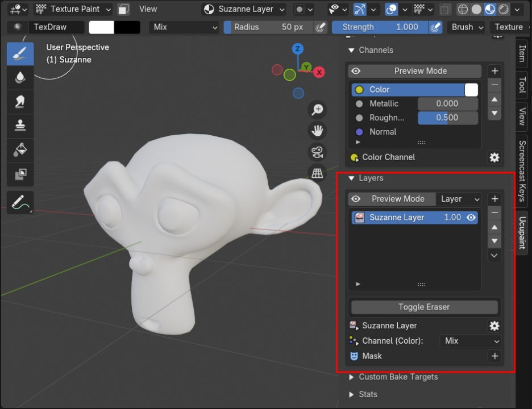Move channel down arrow
Image resolution: width=532 pixels, height=409 pixels.
tap(494, 113)
